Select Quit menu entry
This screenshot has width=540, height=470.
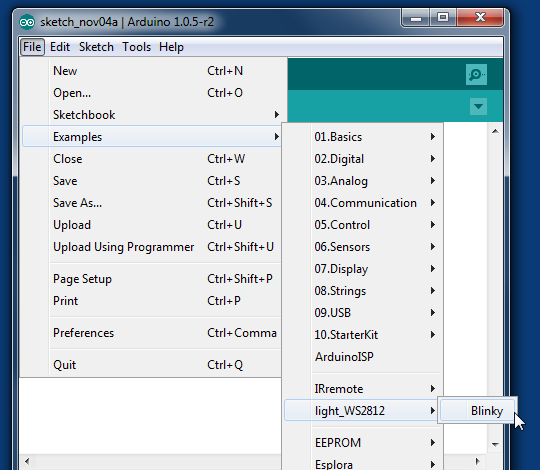pyautogui.click(x=152, y=365)
